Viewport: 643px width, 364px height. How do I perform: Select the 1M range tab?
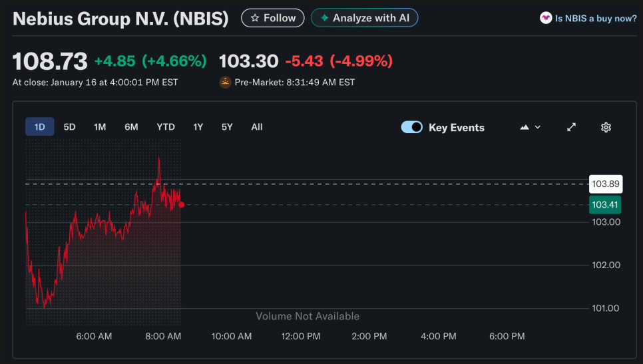point(100,126)
